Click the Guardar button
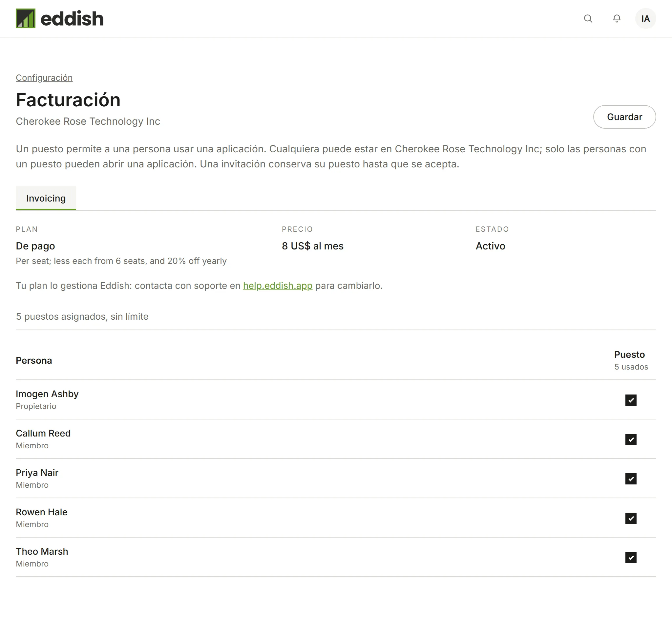The image size is (672, 619). (x=624, y=117)
